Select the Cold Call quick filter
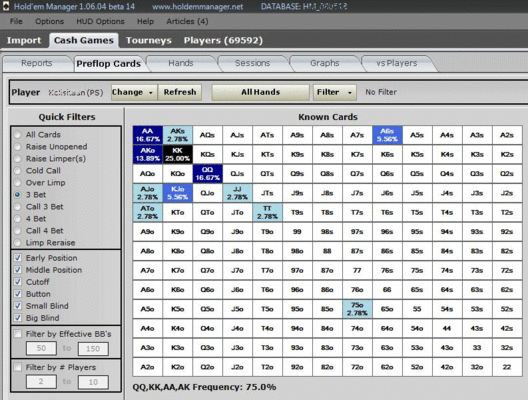This screenshot has width=528, height=400. click(x=17, y=171)
